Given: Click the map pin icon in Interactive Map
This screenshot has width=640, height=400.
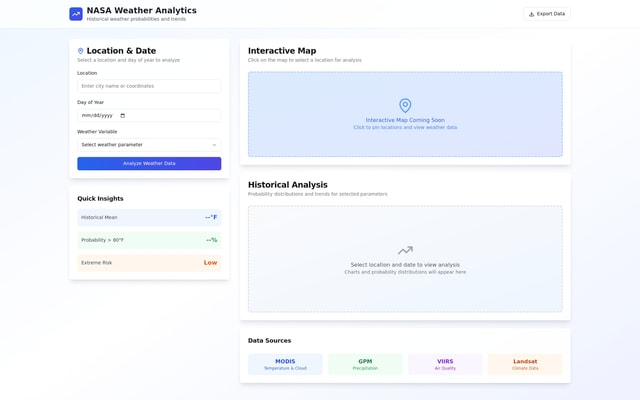Looking at the screenshot, I should point(405,105).
